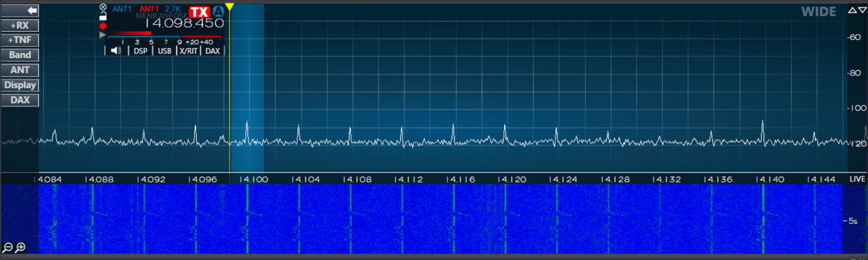This screenshot has width=868, height=260.
Task: Click the 14.096 frequency label
Action: pos(202,179)
